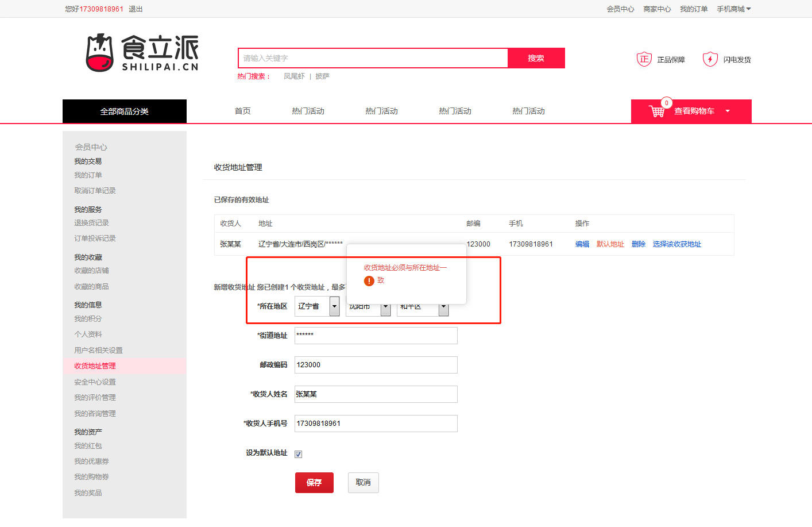Click the orange warning exclamation icon
812x527 pixels.
[369, 281]
